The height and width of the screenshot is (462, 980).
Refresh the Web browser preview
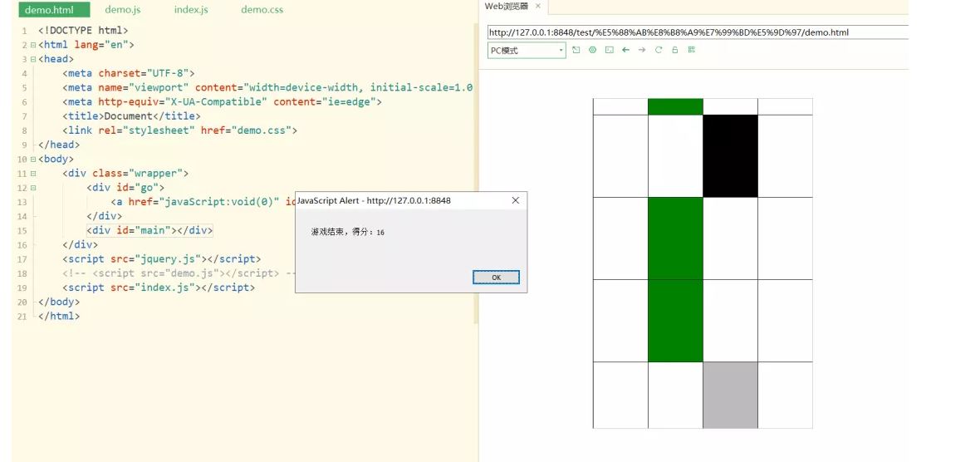click(659, 51)
